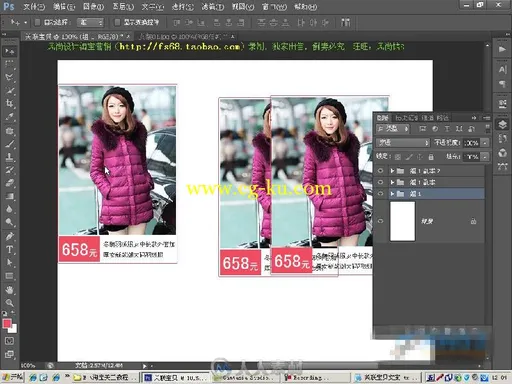Click the background layer thumbnail
The width and height of the screenshot is (512, 384).
[402, 221]
